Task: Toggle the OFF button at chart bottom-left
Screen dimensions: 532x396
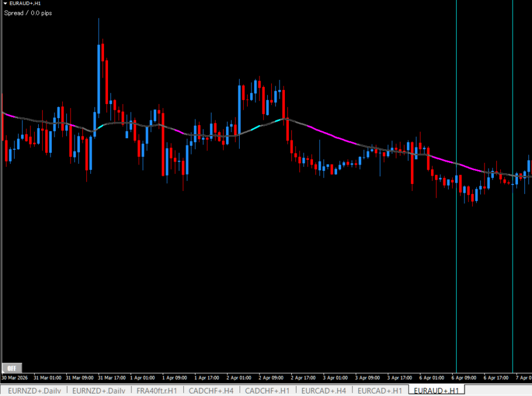Action: pos(11,368)
